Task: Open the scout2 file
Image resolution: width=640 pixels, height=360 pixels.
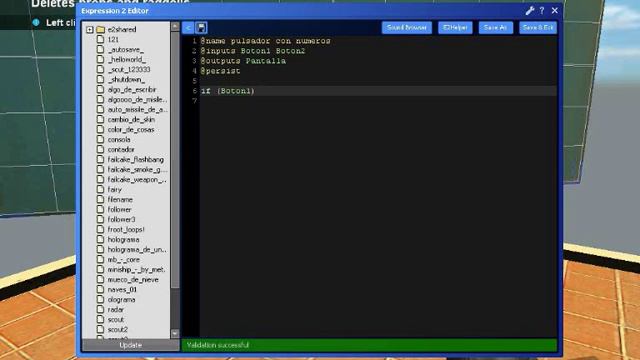Action: coord(118,329)
